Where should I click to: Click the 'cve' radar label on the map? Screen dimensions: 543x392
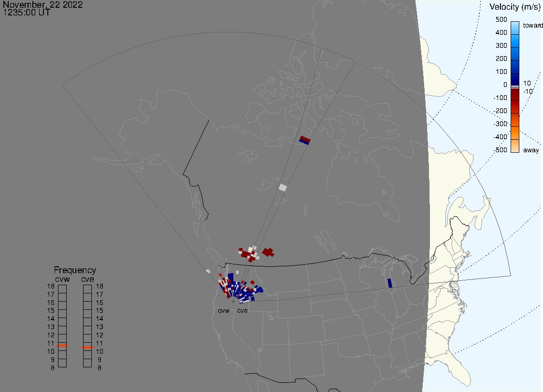click(x=243, y=311)
